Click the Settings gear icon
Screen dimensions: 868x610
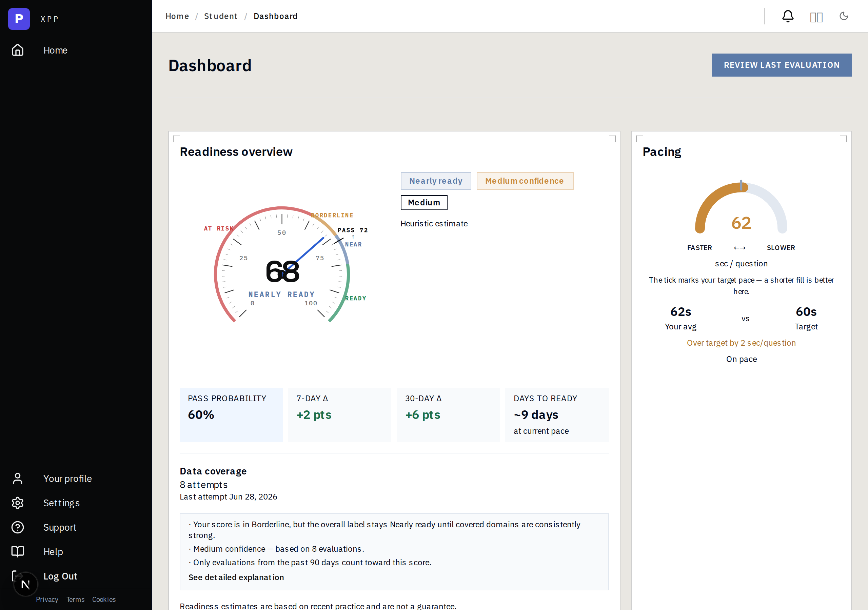tap(17, 503)
